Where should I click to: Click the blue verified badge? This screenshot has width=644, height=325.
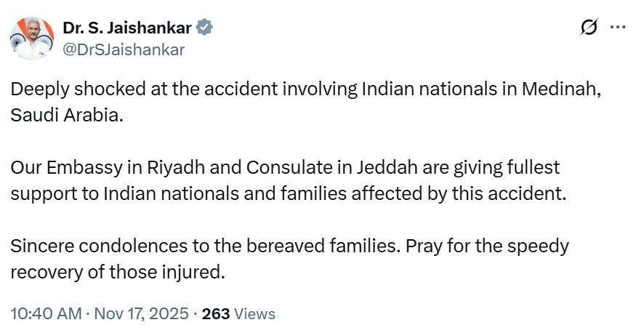(x=205, y=28)
